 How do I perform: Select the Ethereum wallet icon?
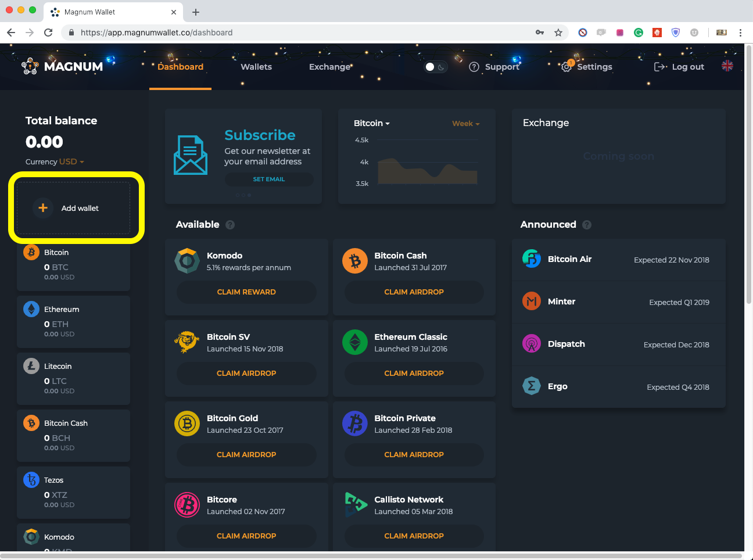pyautogui.click(x=31, y=309)
